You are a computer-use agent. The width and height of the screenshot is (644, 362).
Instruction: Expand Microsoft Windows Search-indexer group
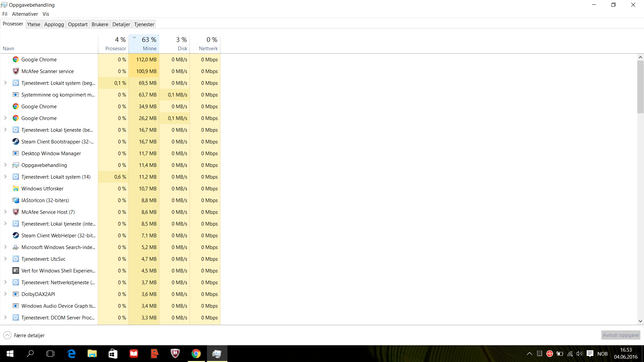point(5,247)
